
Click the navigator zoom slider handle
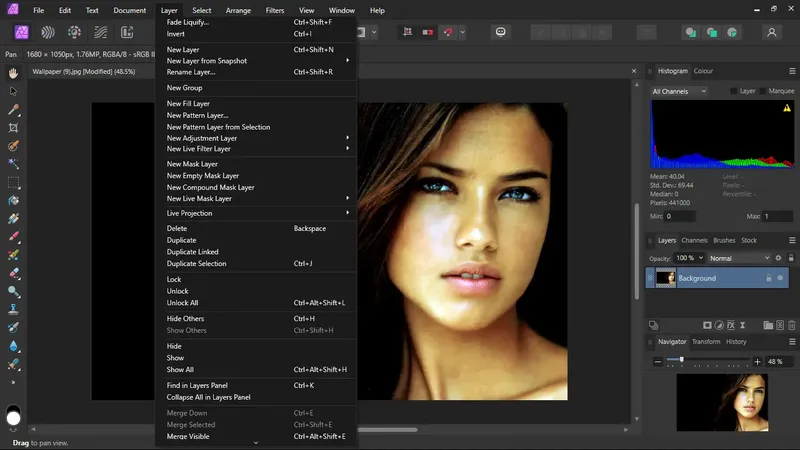tap(682, 360)
